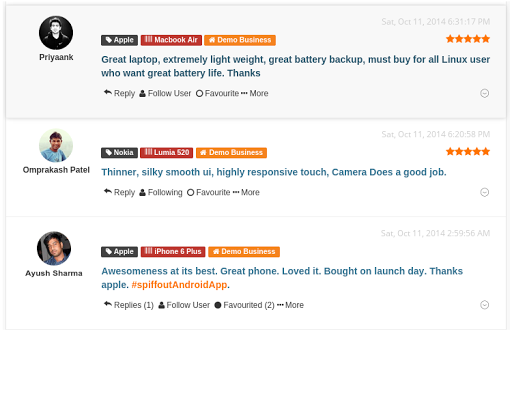Click the #spiffoutAndroidApp hashtag link
The height and width of the screenshot is (396, 512).
pos(179,285)
